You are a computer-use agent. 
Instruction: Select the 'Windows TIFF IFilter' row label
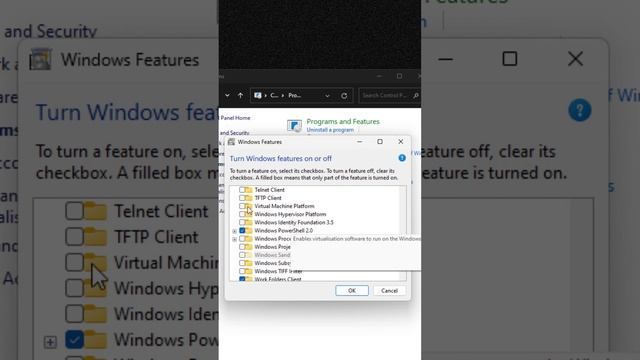tap(278, 271)
